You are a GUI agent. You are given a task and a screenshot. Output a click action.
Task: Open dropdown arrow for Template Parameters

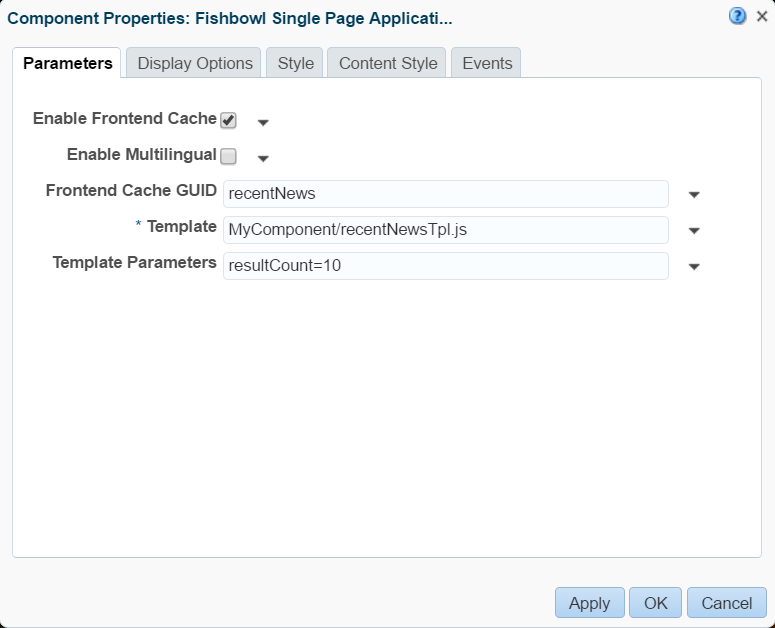pyautogui.click(x=694, y=267)
